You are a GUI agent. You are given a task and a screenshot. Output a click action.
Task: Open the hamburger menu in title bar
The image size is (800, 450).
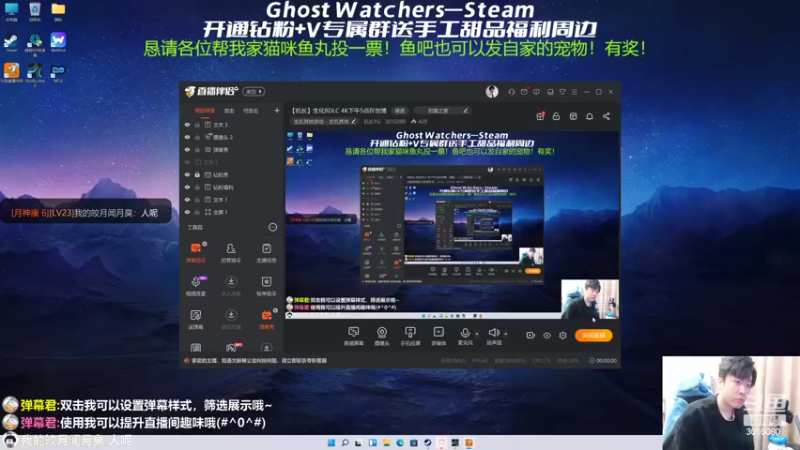pyautogui.click(x=574, y=92)
